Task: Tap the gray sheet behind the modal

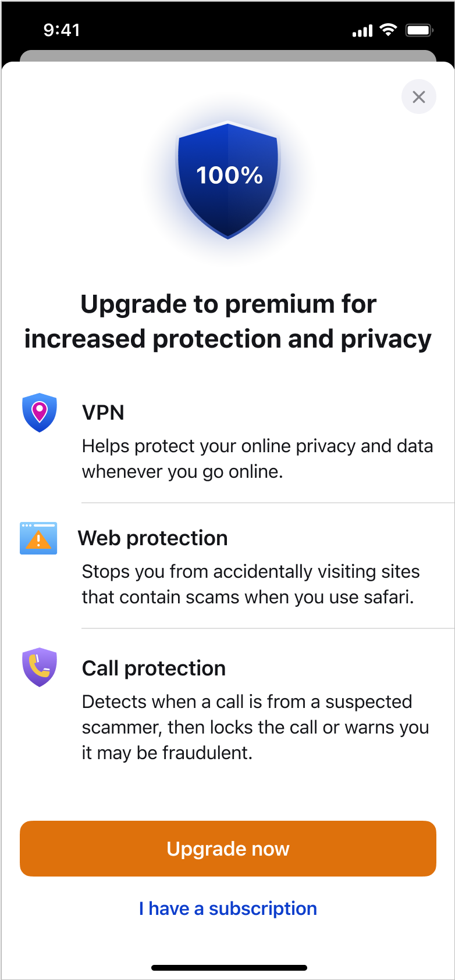Action: (x=228, y=56)
